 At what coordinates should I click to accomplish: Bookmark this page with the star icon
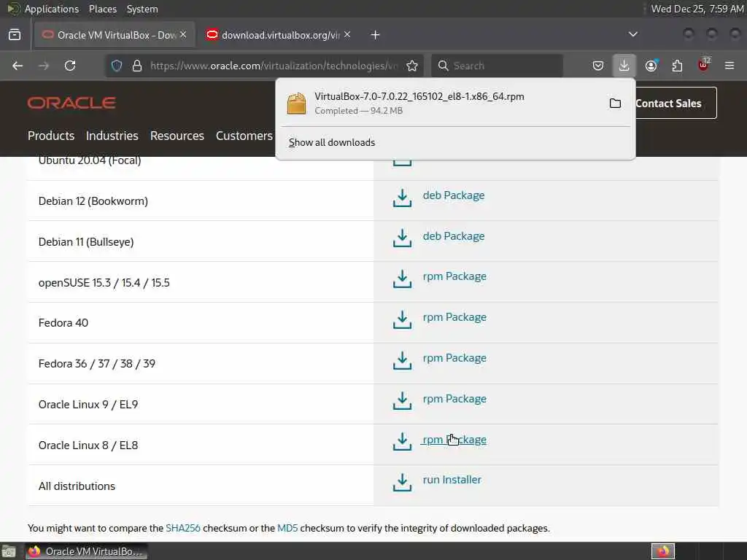click(412, 66)
